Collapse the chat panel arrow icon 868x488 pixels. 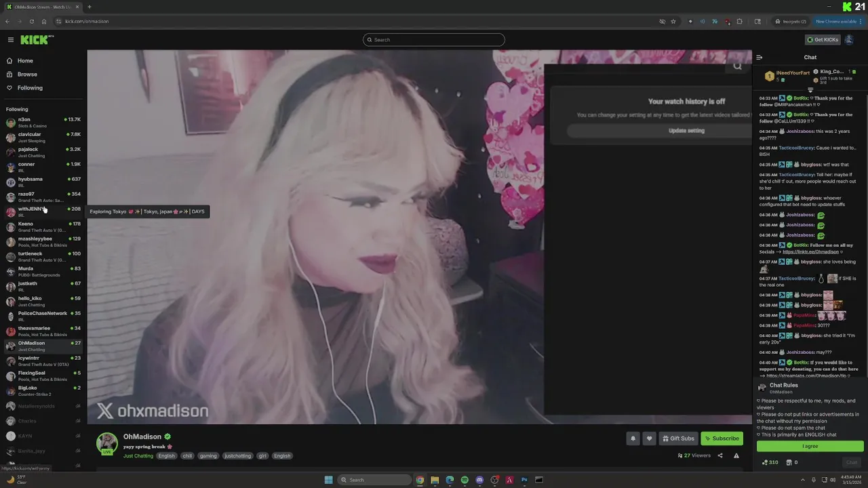point(759,58)
